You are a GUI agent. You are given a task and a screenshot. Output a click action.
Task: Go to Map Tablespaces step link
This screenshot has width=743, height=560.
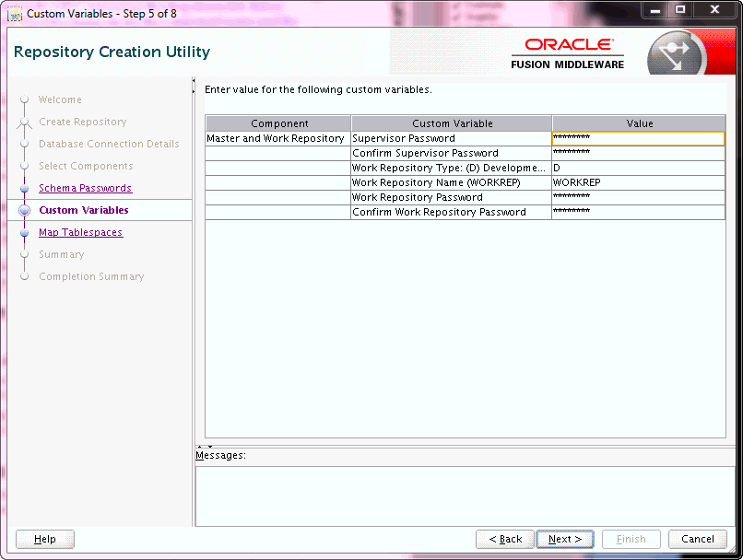tap(80, 232)
